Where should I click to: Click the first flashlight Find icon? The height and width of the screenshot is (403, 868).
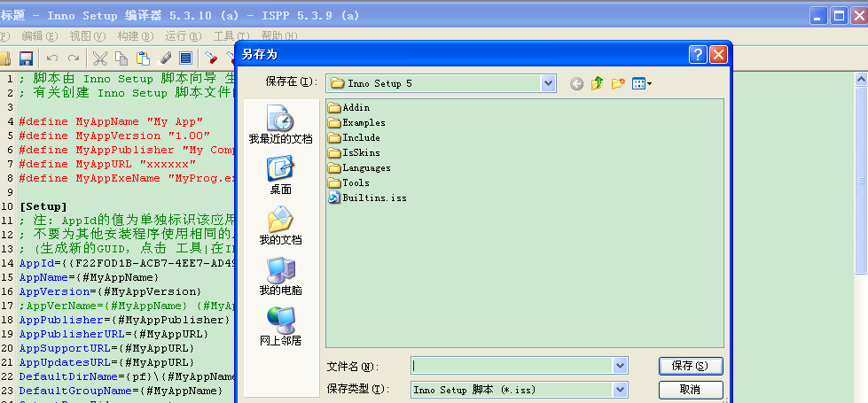click(211, 58)
